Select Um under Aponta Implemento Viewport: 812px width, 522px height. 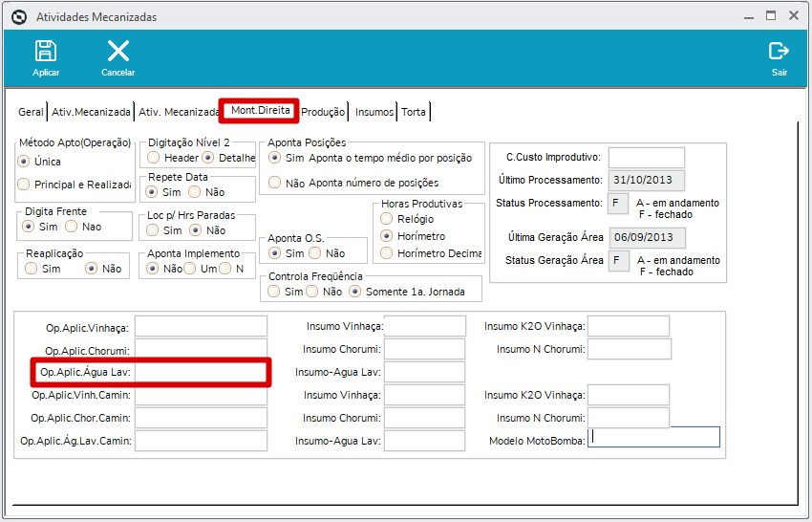click(x=189, y=269)
